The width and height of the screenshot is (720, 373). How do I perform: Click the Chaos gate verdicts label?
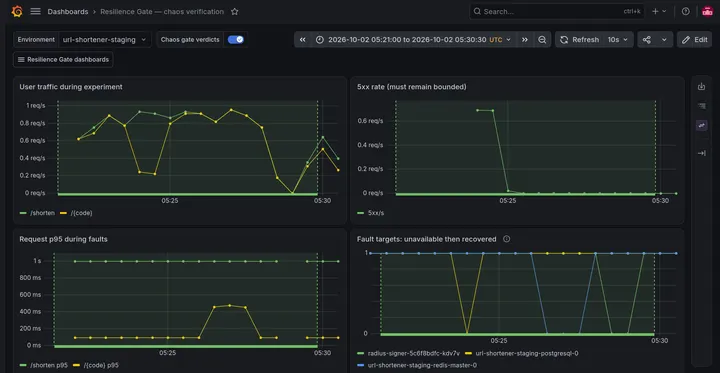pyautogui.click(x=190, y=40)
